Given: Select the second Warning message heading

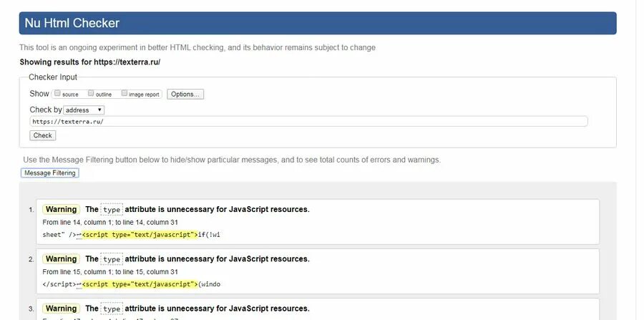Looking at the screenshot, I should [176, 259].
